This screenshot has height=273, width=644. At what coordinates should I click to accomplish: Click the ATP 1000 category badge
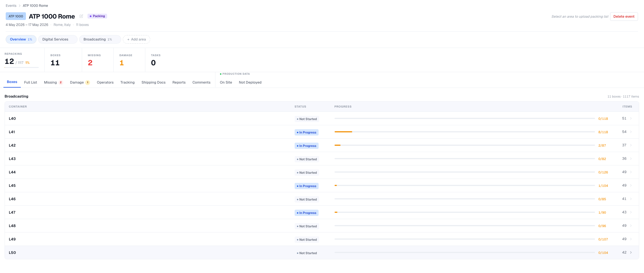click(16, 16)
